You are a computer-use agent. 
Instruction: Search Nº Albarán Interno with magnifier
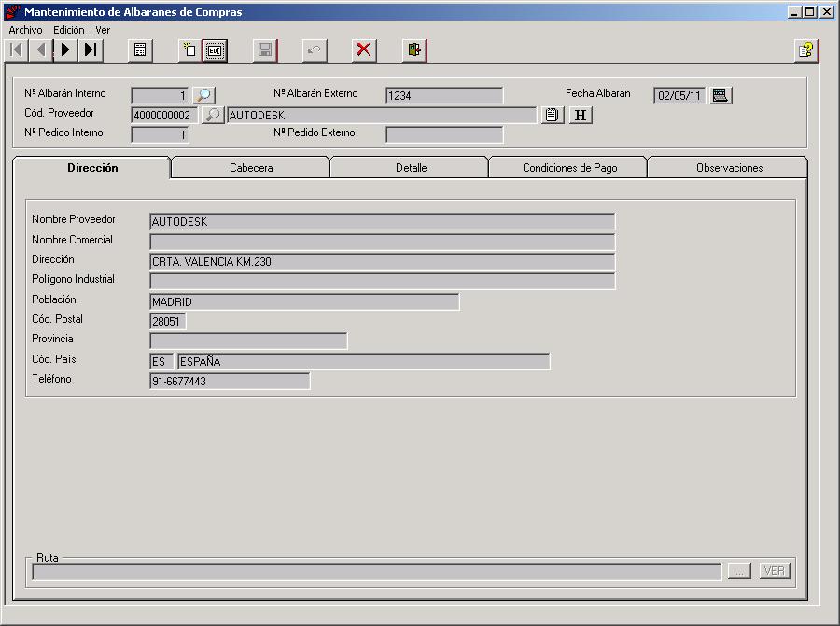click(x=204, y=95)
